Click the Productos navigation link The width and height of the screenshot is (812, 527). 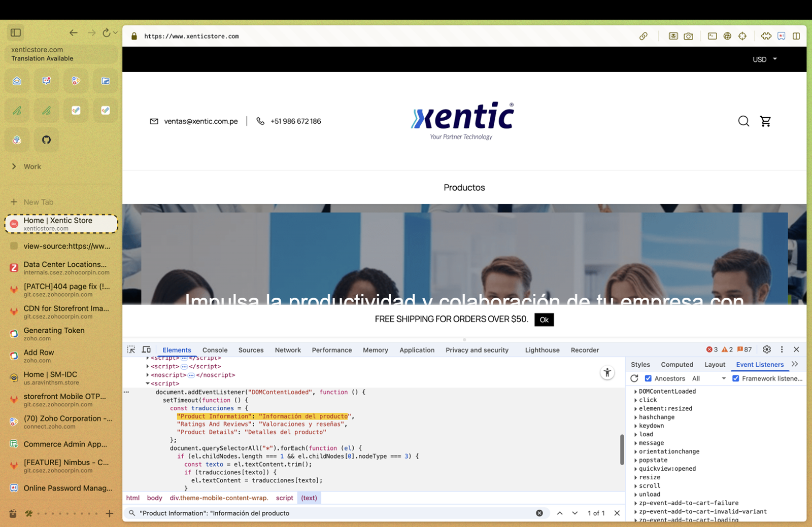(x=464, y=188)
